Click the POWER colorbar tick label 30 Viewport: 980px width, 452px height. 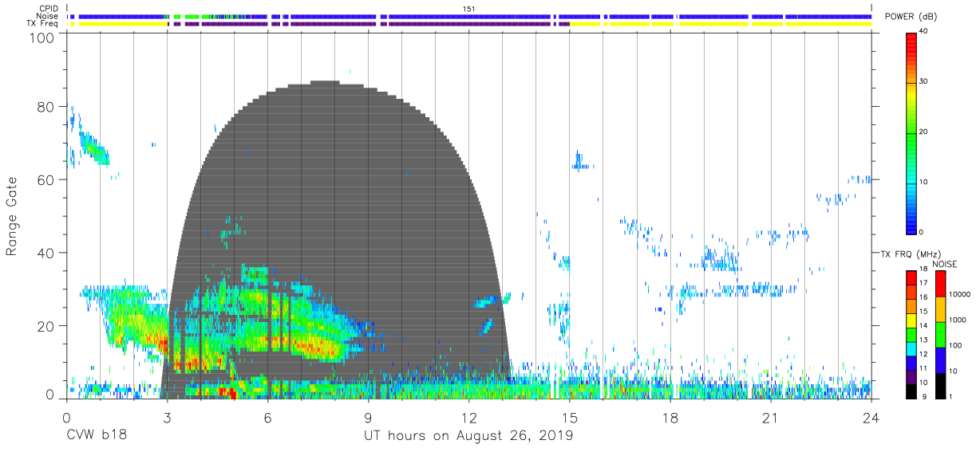click(924, 81)
